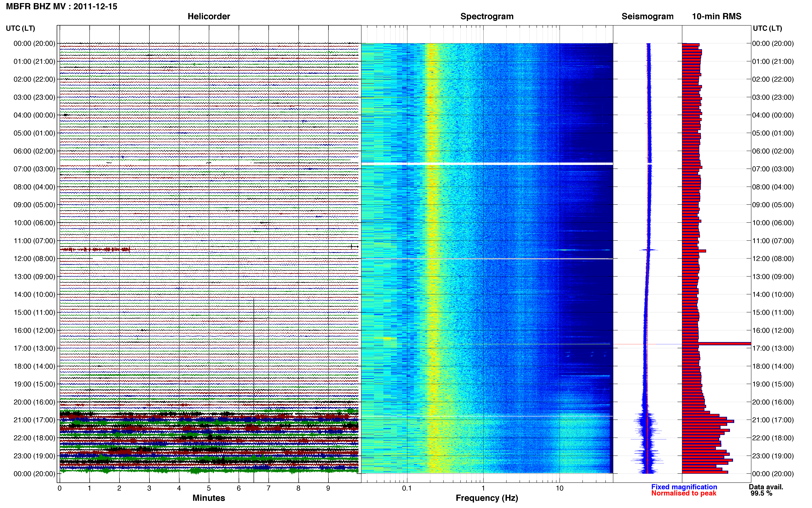Click Helicorder-side time label "23:00 (19:00)"

[x=34, y=456]
